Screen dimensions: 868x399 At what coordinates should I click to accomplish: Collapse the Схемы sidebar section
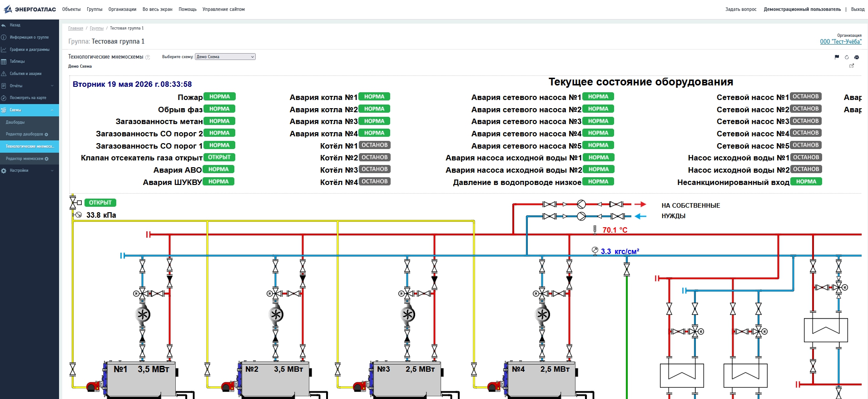30,110
